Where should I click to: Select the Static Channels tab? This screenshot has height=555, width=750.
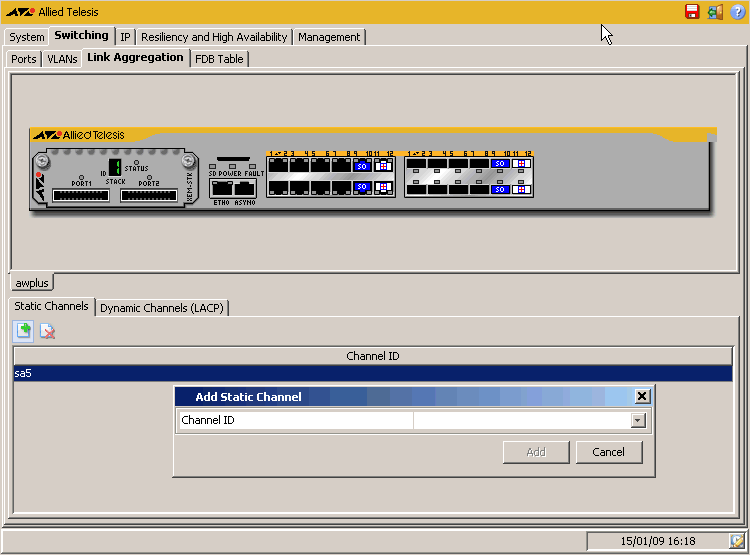point(51,306)
